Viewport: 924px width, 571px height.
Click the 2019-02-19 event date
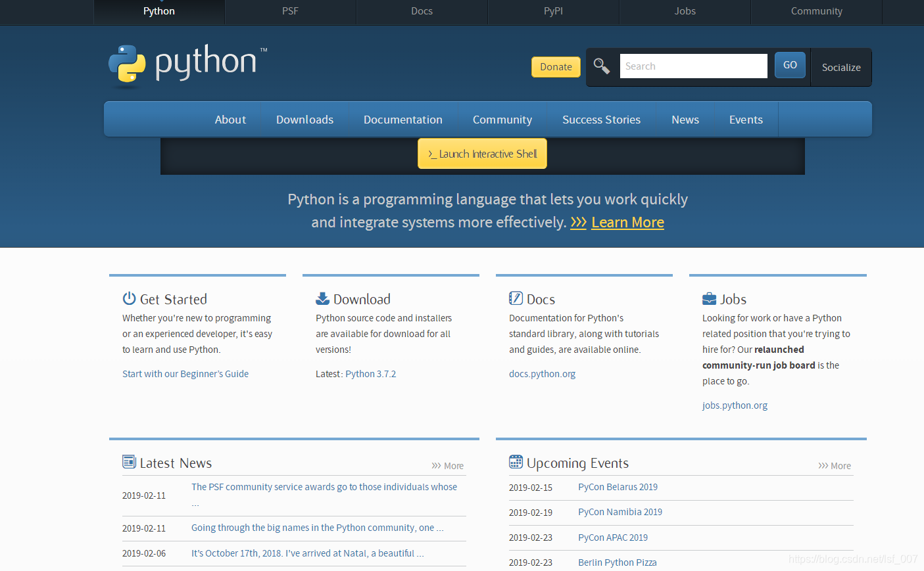tap(531, 513)
